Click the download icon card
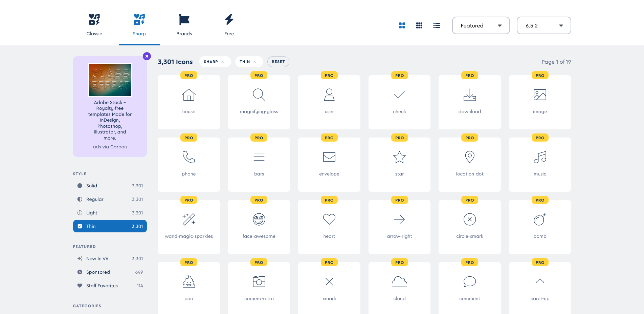Screen dimensions: 644x314 point(469,102)
